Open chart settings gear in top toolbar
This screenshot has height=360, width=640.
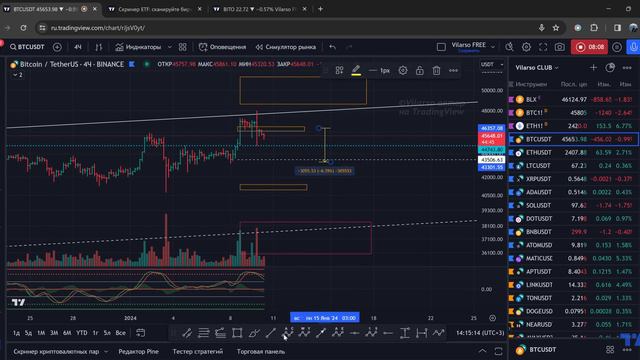(526, 47)
